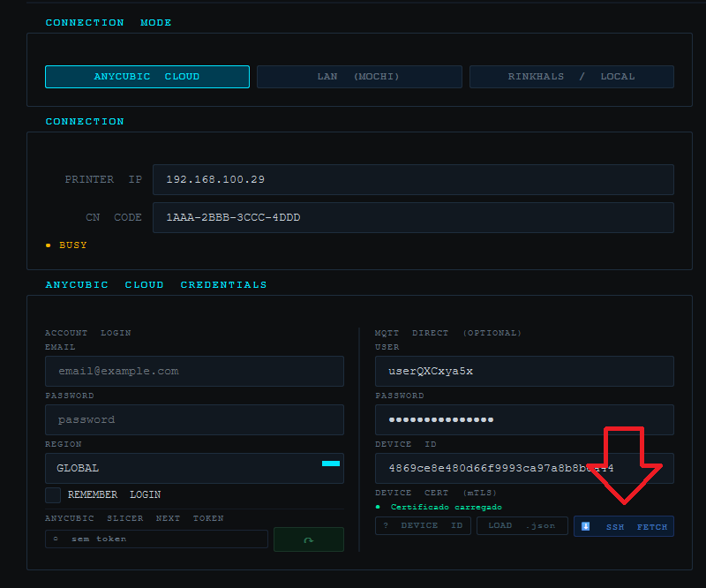Click the orange BUSY status indicator
Viewport: 706px width, 588px height.
click(x=48, y=245)
